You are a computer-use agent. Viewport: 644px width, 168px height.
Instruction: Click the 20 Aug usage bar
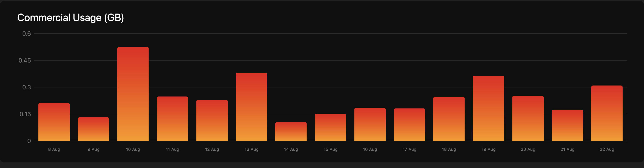[528, 119]
